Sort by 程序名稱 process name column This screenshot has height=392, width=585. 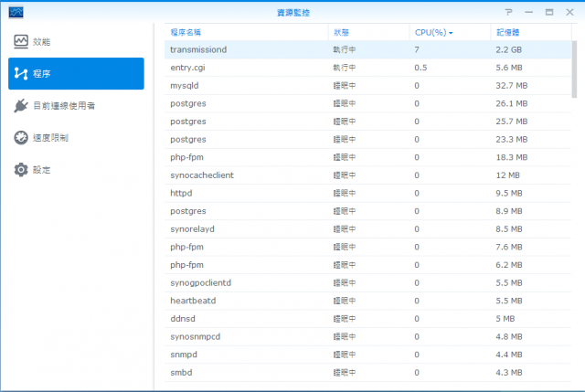[246, 33]
